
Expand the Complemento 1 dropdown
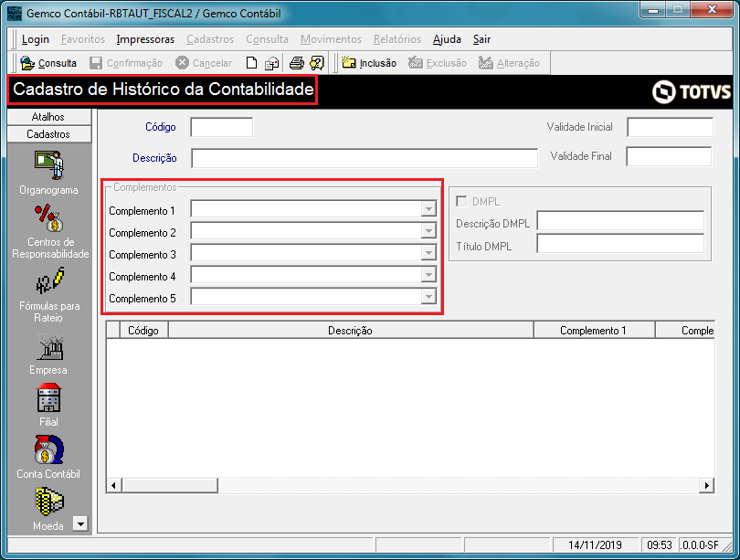(x=428, y=209)
